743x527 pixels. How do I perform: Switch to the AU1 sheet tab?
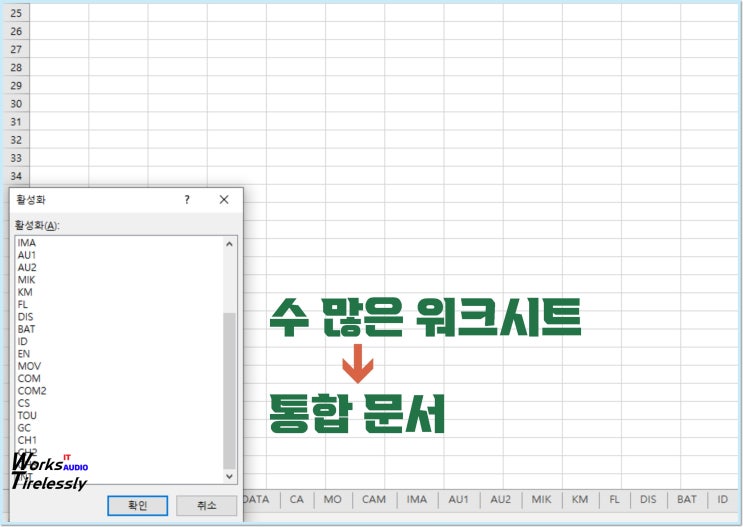click(x=459, y=500)
